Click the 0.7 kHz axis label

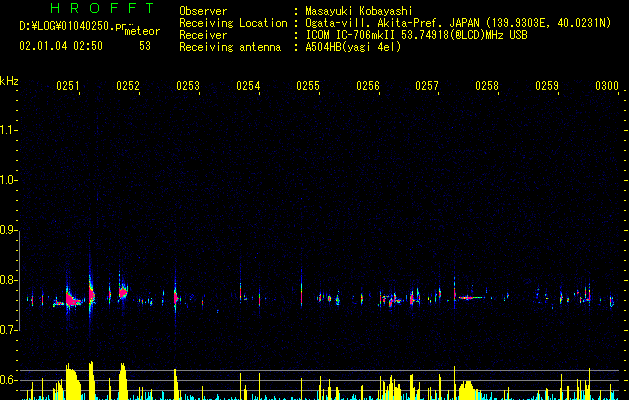pyautogui.click(x=8, y=330)
